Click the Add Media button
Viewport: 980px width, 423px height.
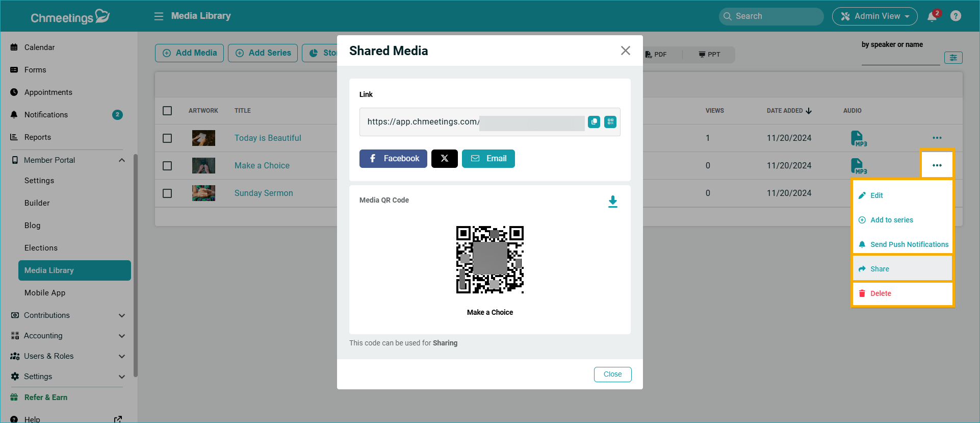pyautogui.click(x=189, y=53)
